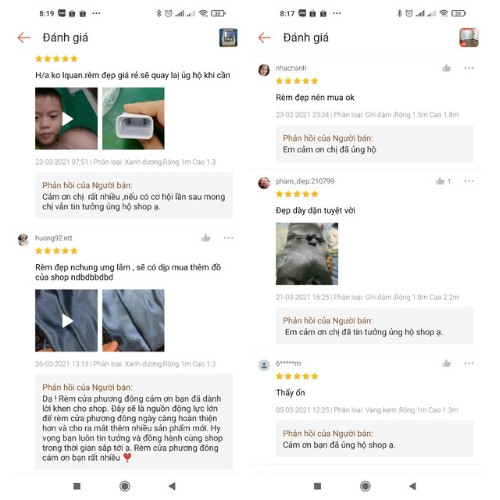
Task: Open more options for nhachanh's review
Action: coord(469,68)
